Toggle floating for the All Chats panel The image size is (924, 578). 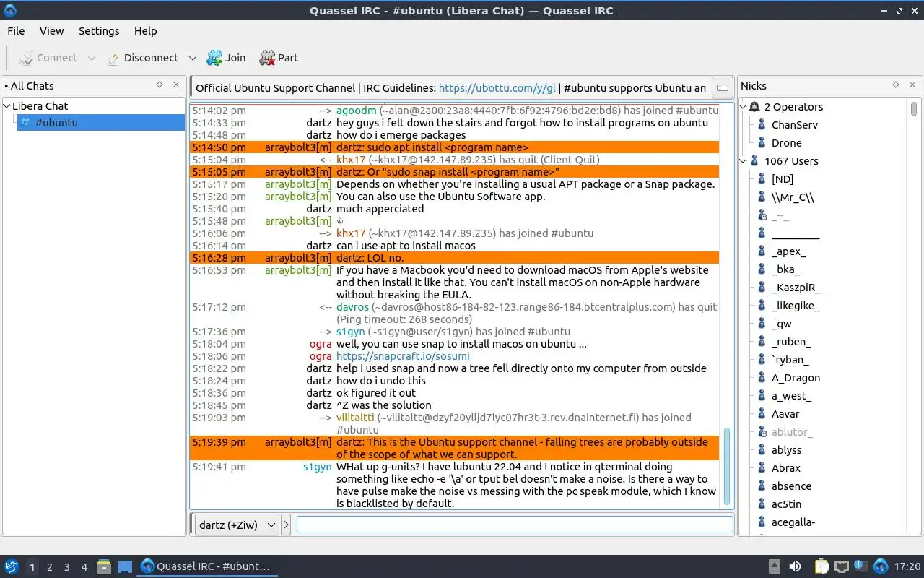[160, 85]
